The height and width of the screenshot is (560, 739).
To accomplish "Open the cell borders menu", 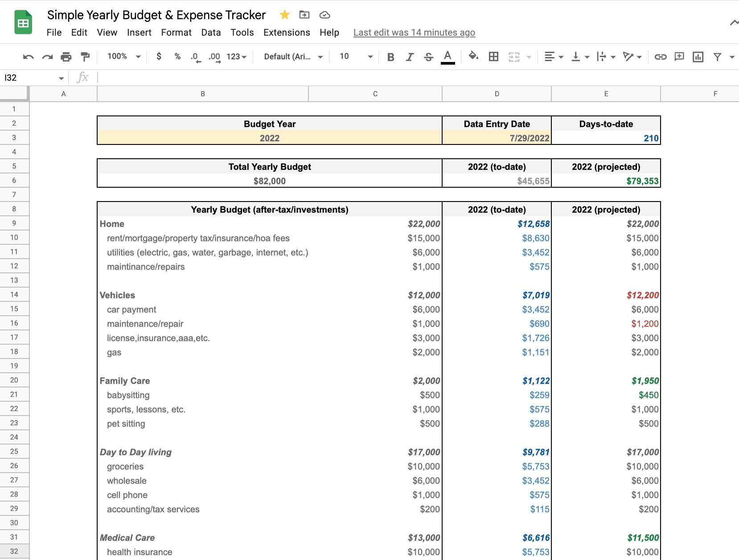I will 493,57.
